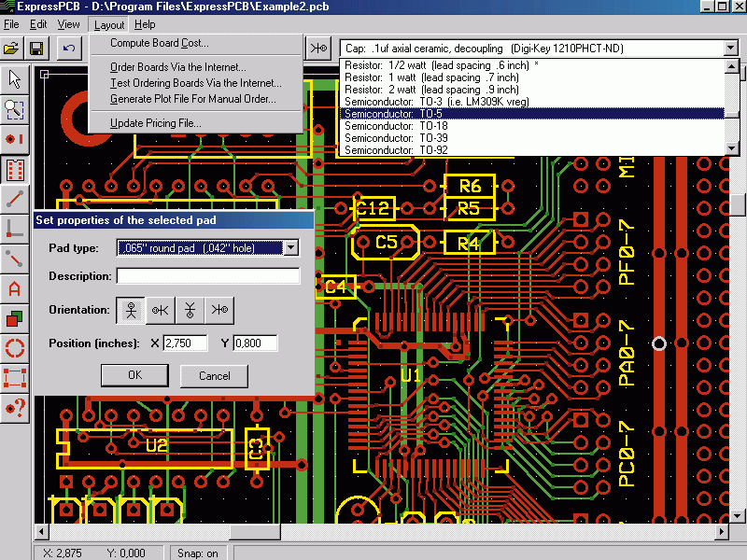Select the filled plane rectangles tool
747x560 pixels.
15,318
